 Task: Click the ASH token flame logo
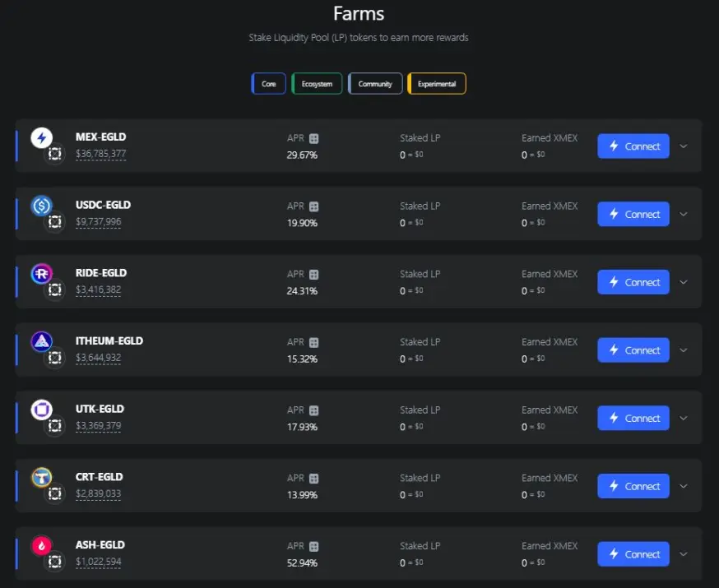point(42,545)
